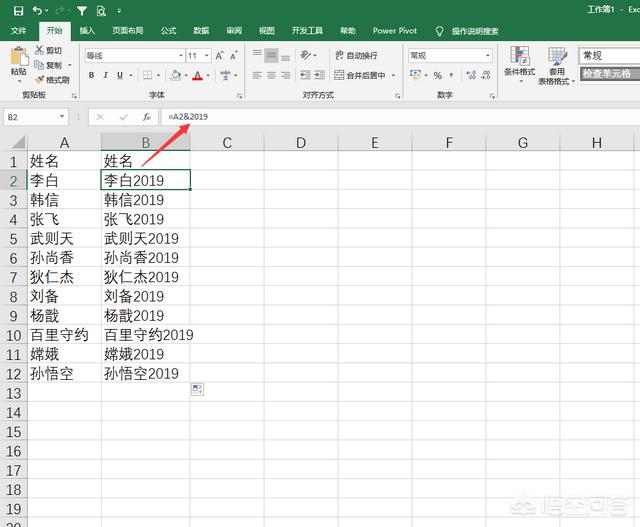Apply the 常规 cell style
The width and height of the screenshot is (640, 527).
[609, 56]
